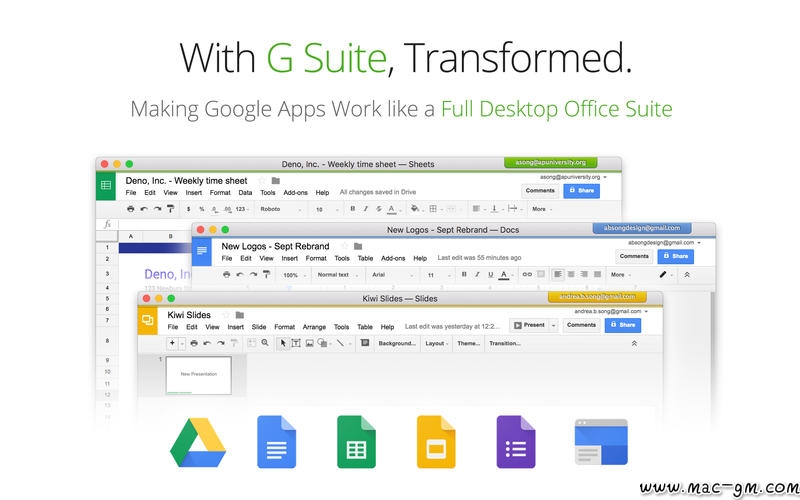Choose the select arrow tool in Slides
This screenshot has height=500, width=800.
click(283, 343)
